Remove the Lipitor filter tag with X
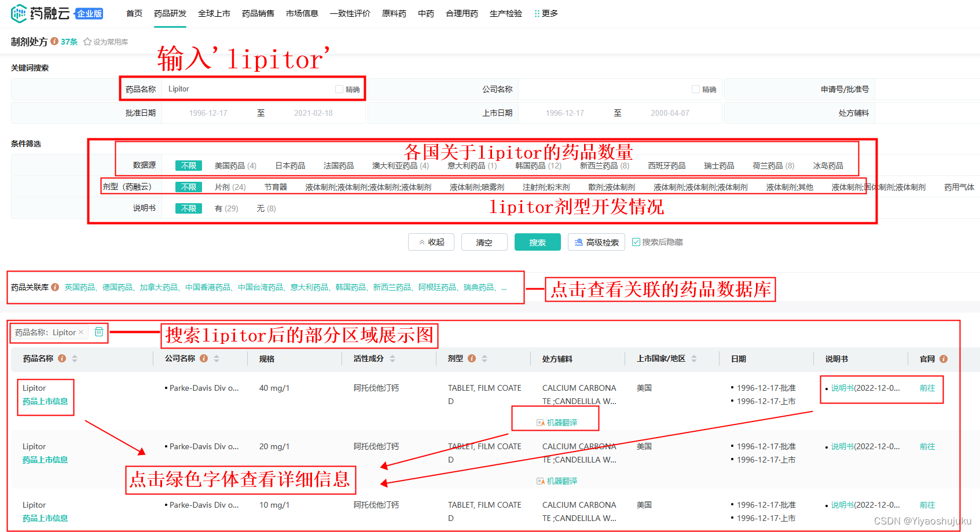The width and height of the screenshot is (980, 532). [x=81, y=332]
